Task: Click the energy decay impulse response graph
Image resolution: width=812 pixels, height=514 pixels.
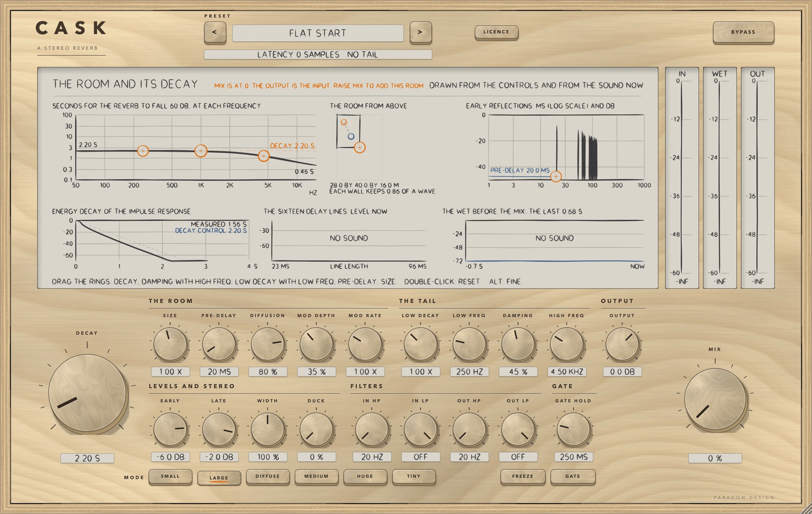Action: tap(162, 241)
